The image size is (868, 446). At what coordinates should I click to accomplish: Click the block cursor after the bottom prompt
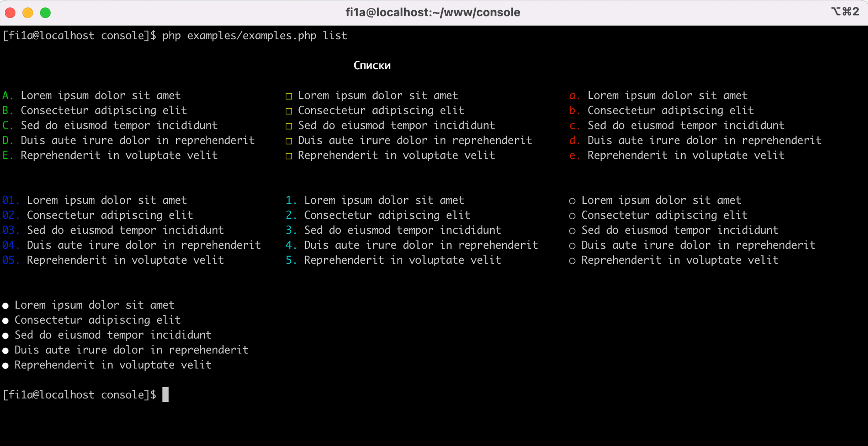click(x=166, y=394)
